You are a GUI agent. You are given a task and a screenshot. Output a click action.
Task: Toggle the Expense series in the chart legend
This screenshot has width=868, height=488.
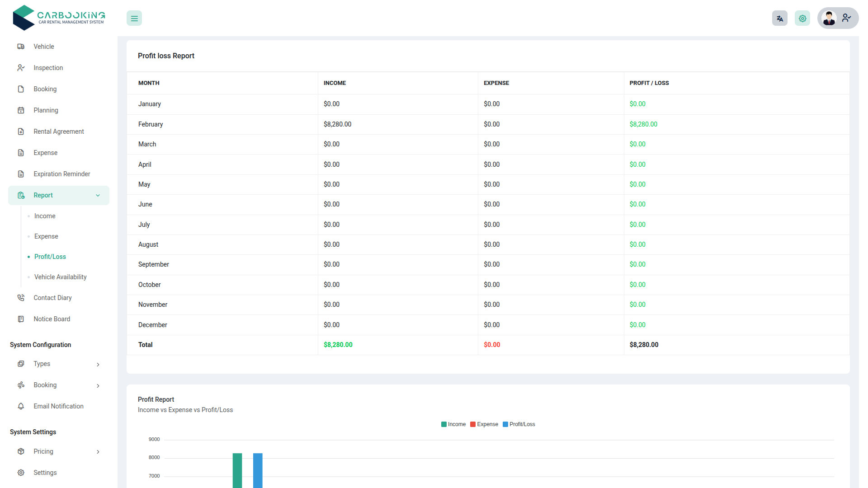pyautogui.click(x=484, y=424)
